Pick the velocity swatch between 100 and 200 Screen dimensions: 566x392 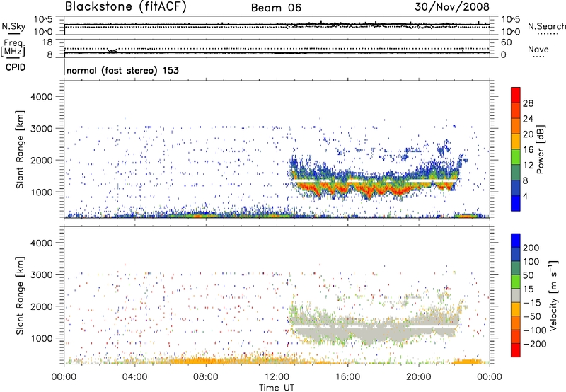[x=516, y=254]
